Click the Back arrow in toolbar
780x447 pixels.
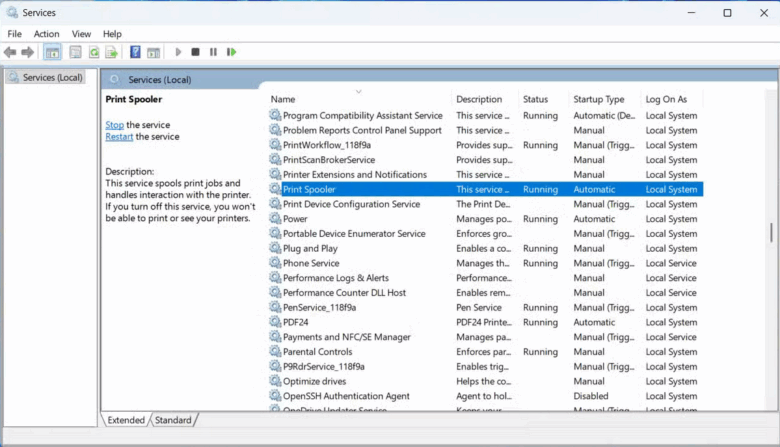point(10,52)
